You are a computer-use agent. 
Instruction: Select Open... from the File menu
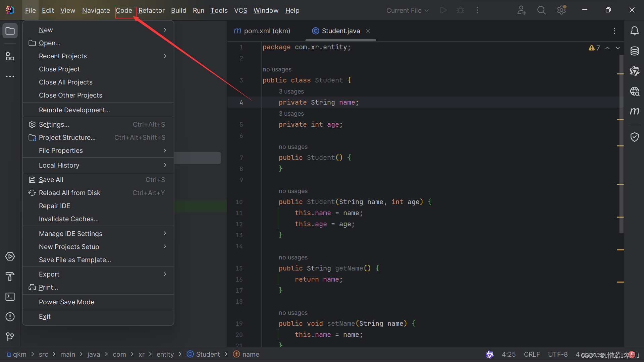coord(98,43)
